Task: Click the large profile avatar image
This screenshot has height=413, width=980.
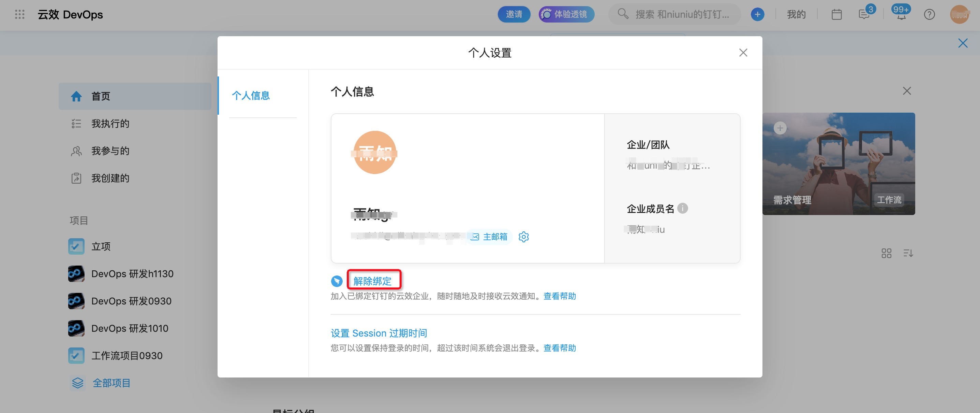Action: (375, 152)
